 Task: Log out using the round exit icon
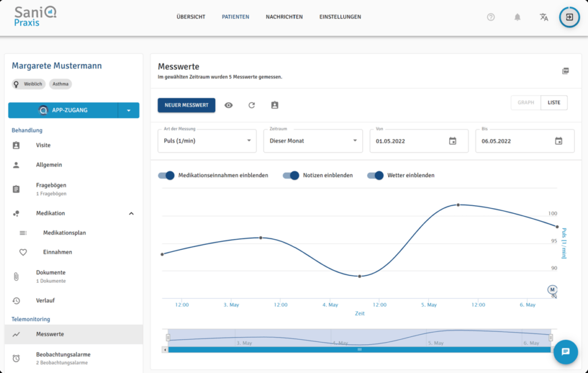569,17
